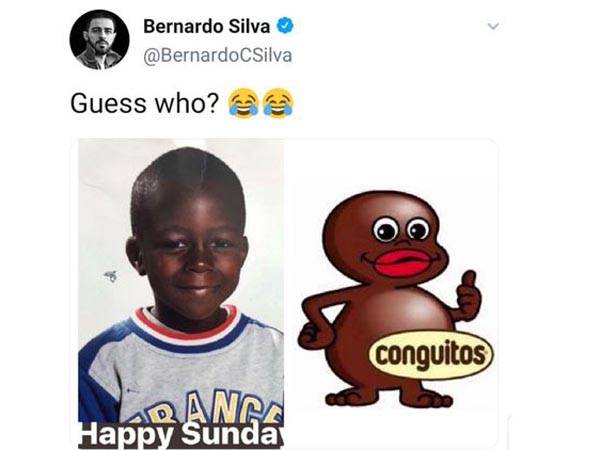This screenshot has width=600, height=450.
Task: Click the mascot's googly eyes
Action: click(x=402, y=230)
